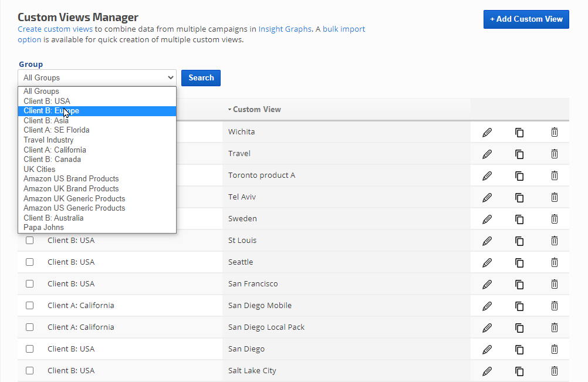
Task: Duplicate the Travel custom view
Action: [519, 154]
